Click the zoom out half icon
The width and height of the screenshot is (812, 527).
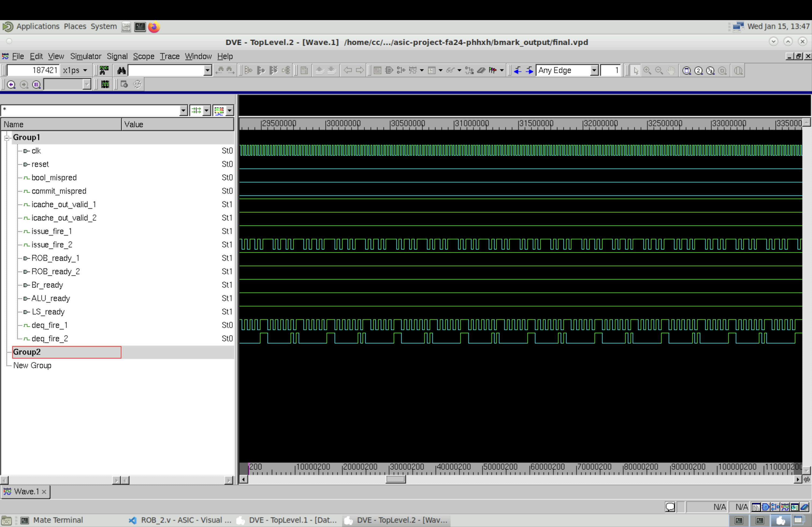click(x=710, y=71)
